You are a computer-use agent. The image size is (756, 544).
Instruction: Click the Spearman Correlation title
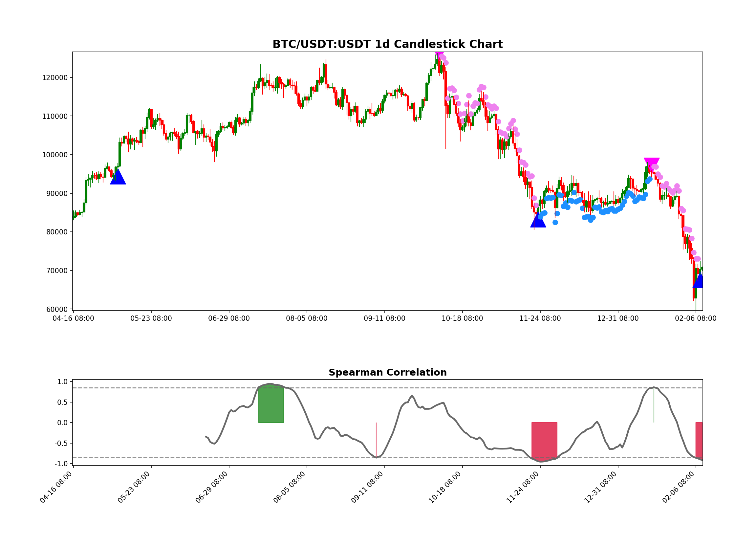pyautogui.click(x=387, y=372)
